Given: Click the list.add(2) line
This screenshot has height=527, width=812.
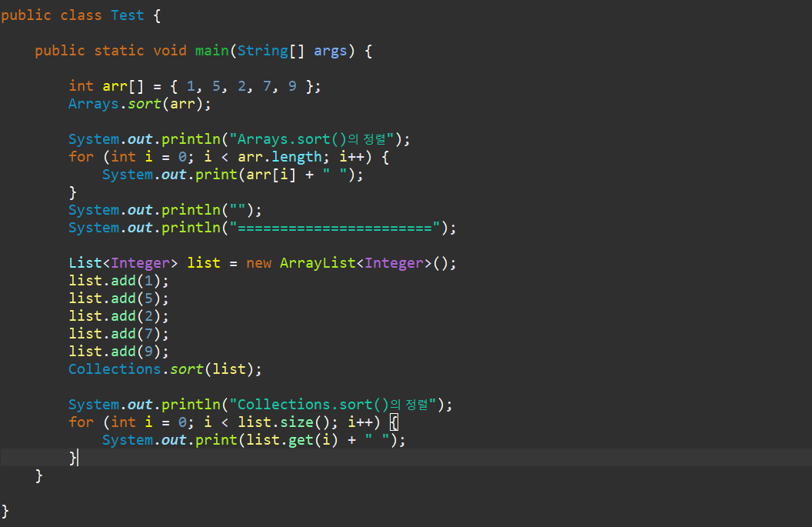Looking at the screenshot, I should pyautogui.click(x=118, y=316).
